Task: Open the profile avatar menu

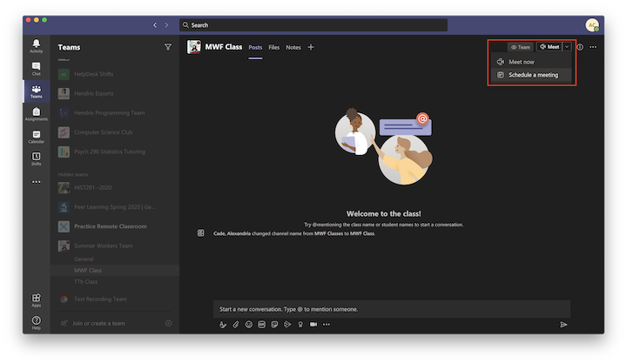Action: pos(592,25)
